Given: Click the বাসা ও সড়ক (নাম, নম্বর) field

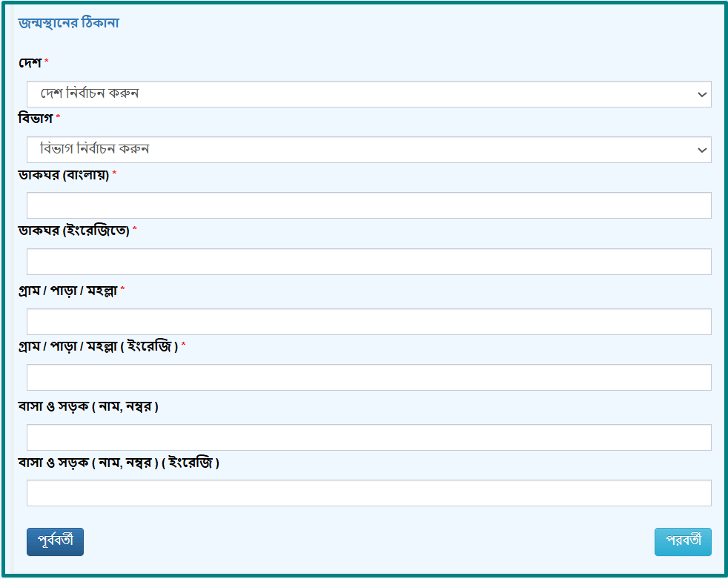Looking at the screenshot, I should click(x=368, y=437).
